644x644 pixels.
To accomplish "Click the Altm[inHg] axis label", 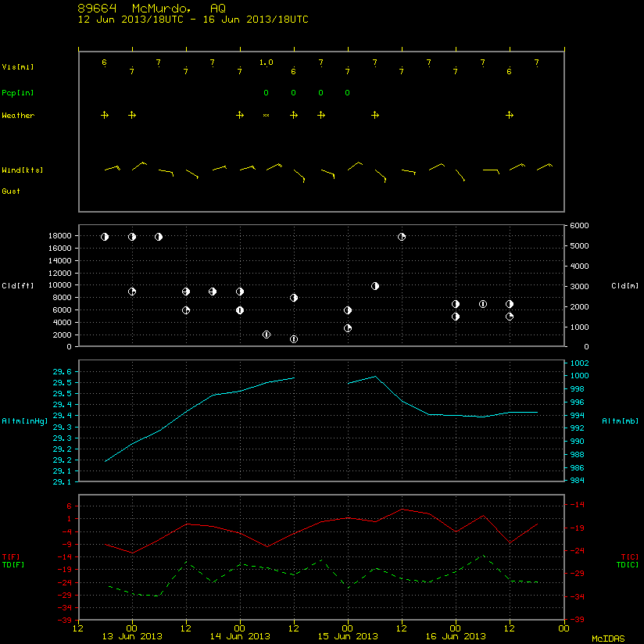I will 25,421.
